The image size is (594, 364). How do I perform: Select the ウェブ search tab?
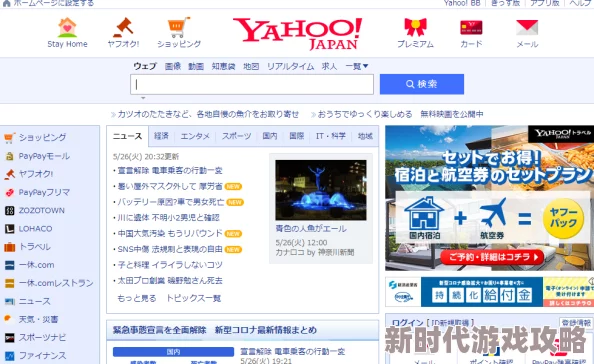click(x=145, y=66)
